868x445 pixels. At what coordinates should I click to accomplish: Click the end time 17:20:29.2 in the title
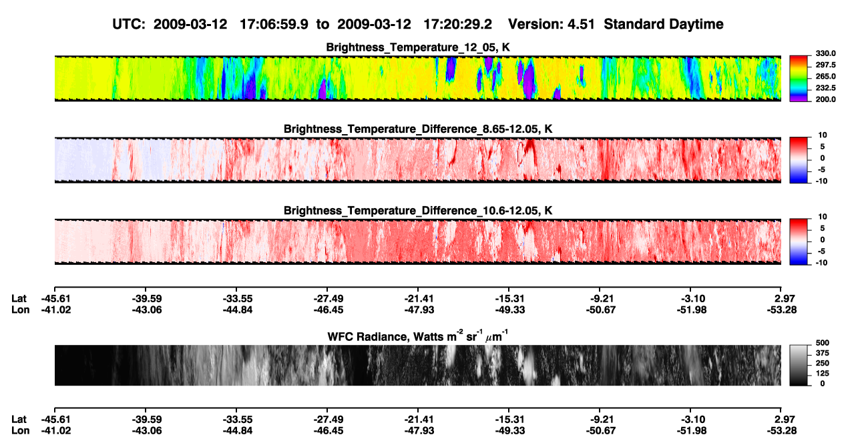[458, 24]
